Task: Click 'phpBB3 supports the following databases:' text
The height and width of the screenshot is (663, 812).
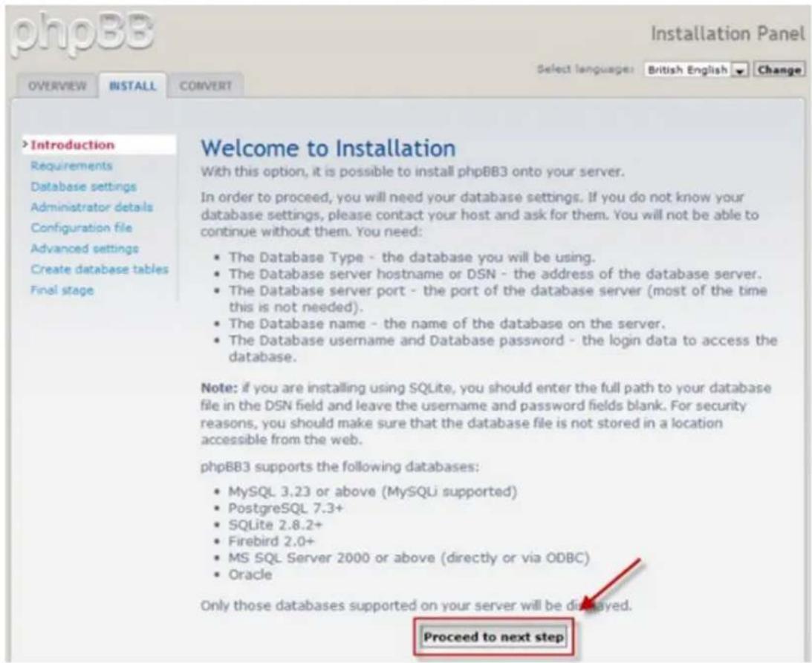Action: pos(340,467)
